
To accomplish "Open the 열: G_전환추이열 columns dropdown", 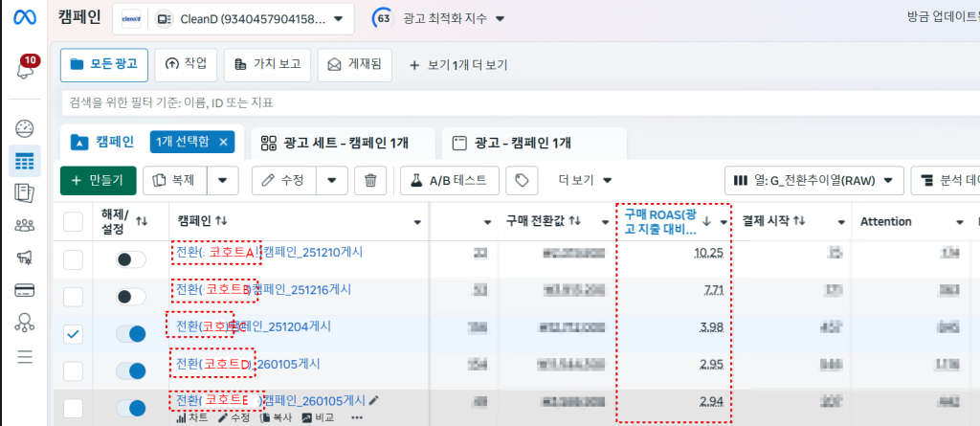I will pos(813,180).
